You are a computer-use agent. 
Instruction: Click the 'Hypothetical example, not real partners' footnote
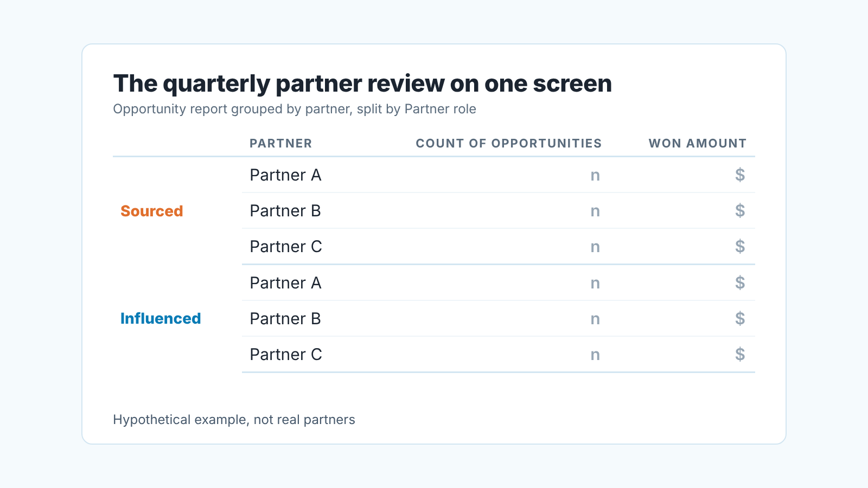(234, 420)
